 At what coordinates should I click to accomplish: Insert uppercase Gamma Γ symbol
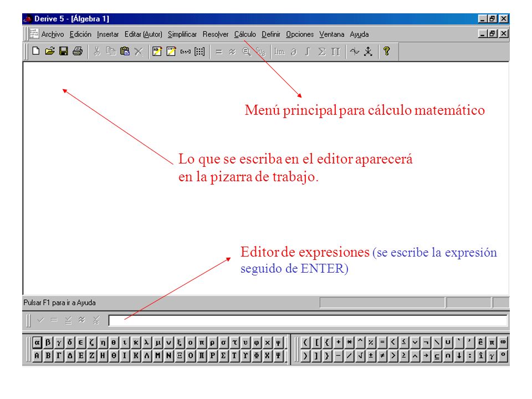point(59,356)
